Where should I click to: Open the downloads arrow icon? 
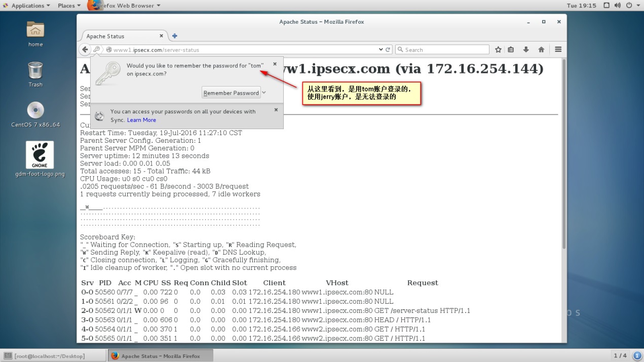click(x=526, y=50)
